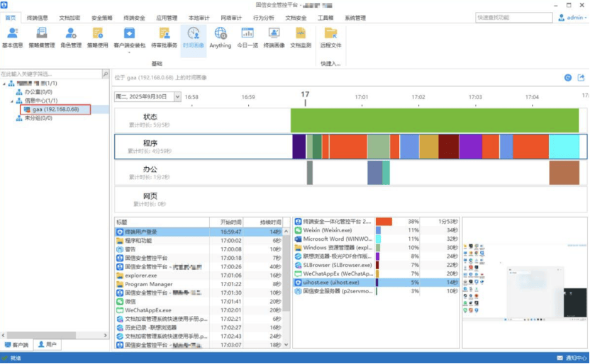The height and width of the screenshot is (364, 590).
Task: Click the green 状态 timeline bar
Action: pyautogui.click(x=434, y=120)
